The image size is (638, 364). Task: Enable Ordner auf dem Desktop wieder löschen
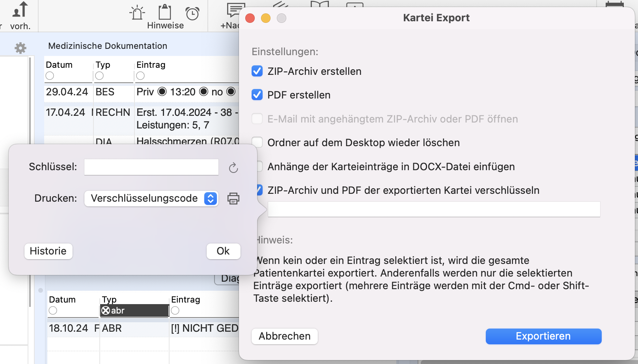[257, 143]
